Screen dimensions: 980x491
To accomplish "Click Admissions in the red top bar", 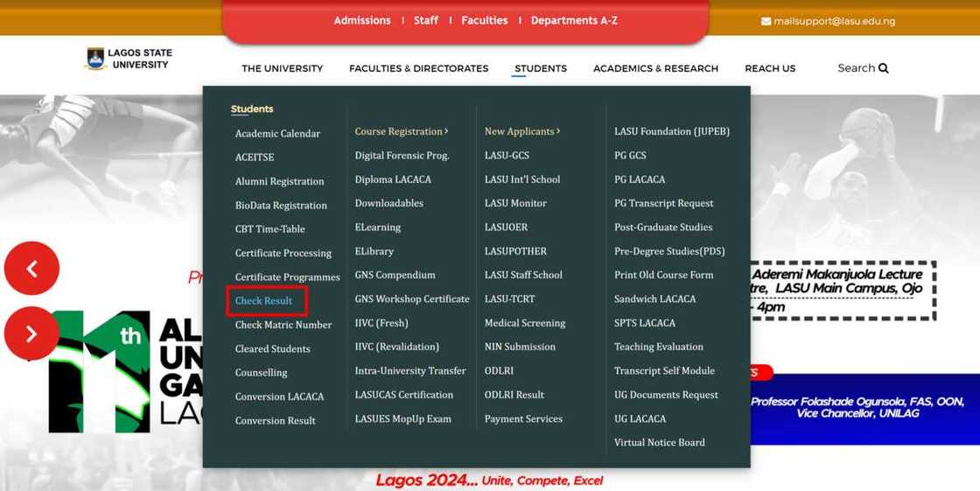I will (361, 20).
